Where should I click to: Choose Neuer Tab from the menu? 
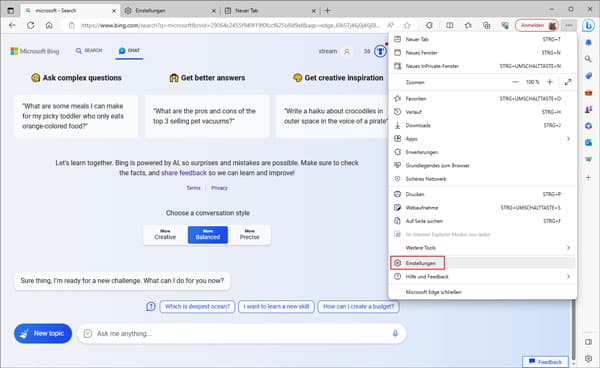tap(483, 39)
